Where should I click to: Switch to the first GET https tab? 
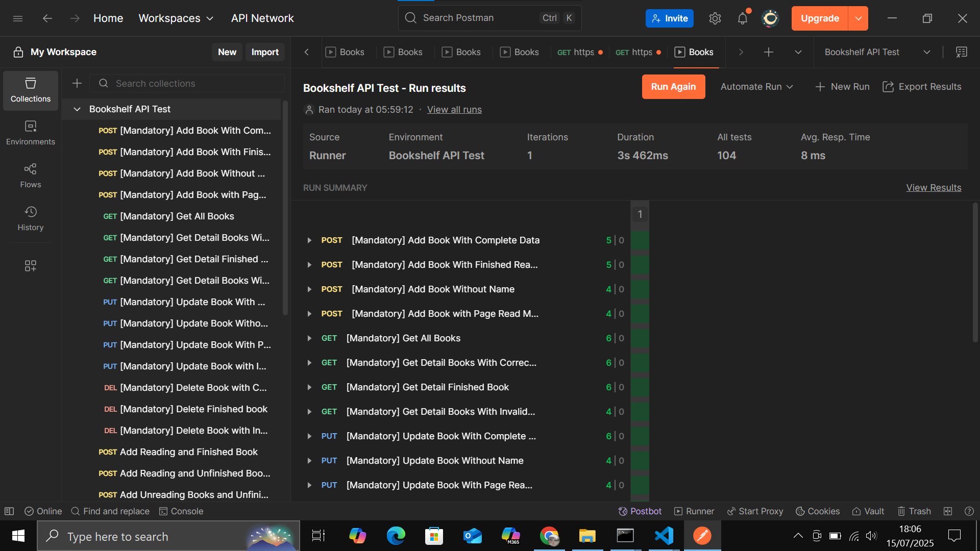pyautogui.click(x=580, y=52)
